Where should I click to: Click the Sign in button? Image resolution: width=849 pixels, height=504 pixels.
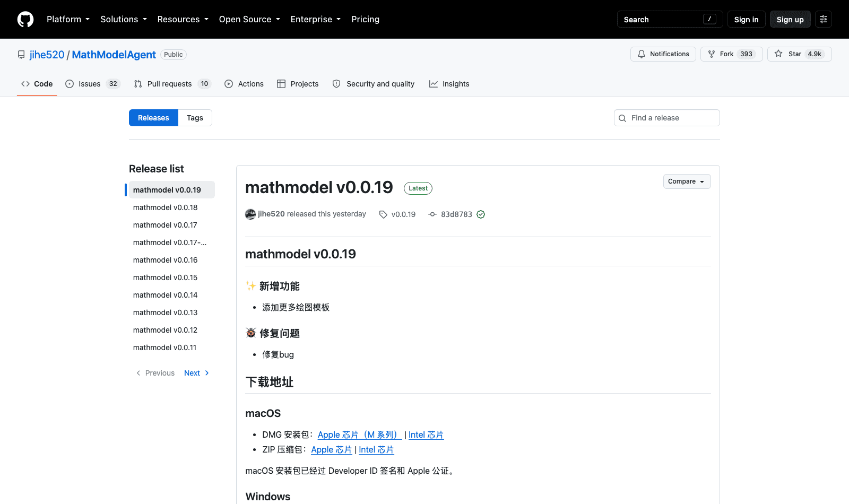[746, 19]
